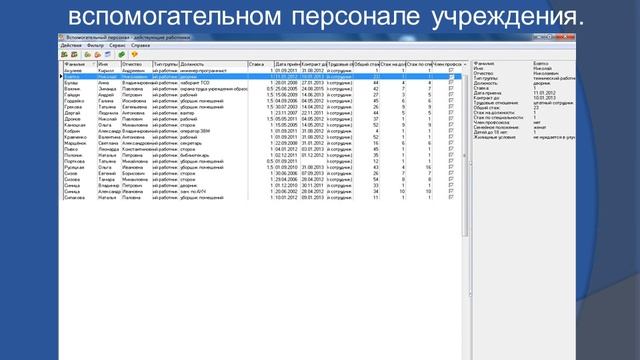The image size is (640, 360).
Task: Toggle union checkbox in Дергай Людмила row
Action: pos(451,113)
